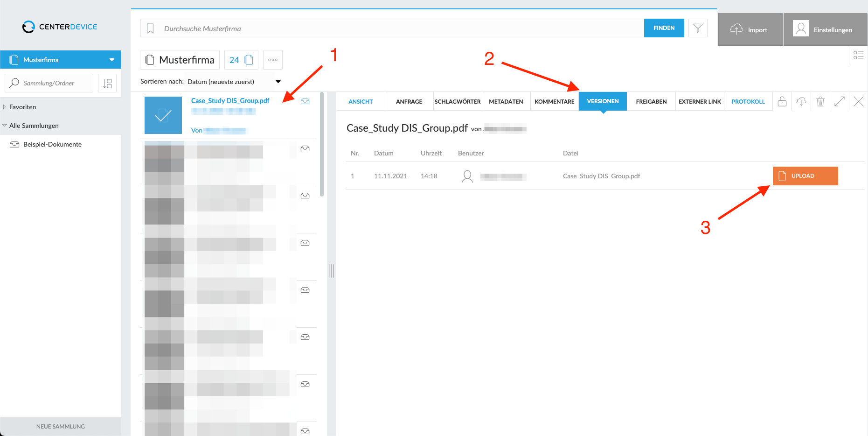Collapse the Alle Sammlungen tree node

point(5,126)
